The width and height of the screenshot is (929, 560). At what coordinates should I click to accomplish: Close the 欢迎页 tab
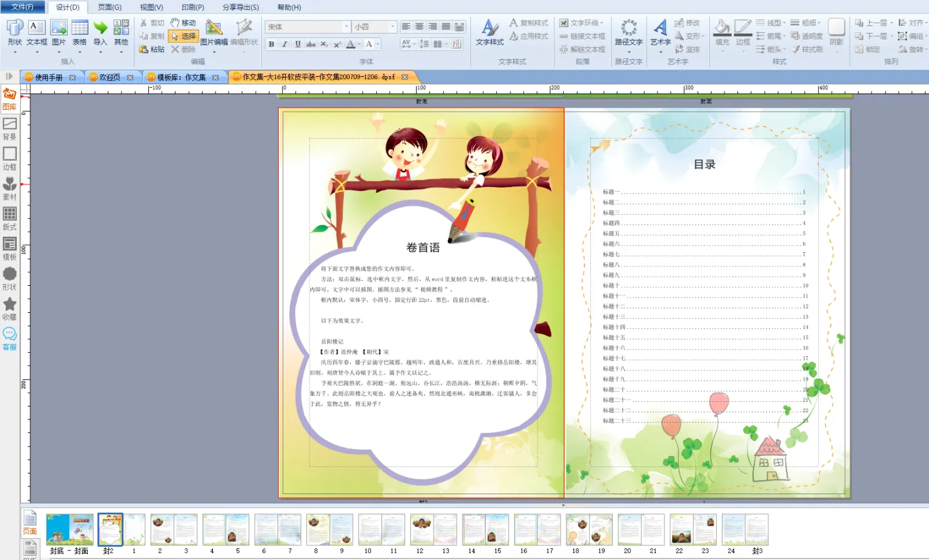[130, 77]
